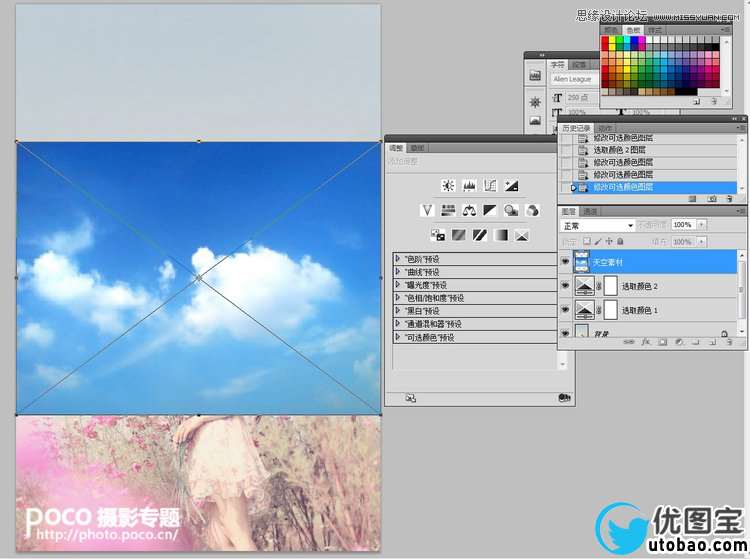Open the fill percentage slider arrow
Image resolution: width=750 pixels, height=559 pixels.
(x=702, y=241)
